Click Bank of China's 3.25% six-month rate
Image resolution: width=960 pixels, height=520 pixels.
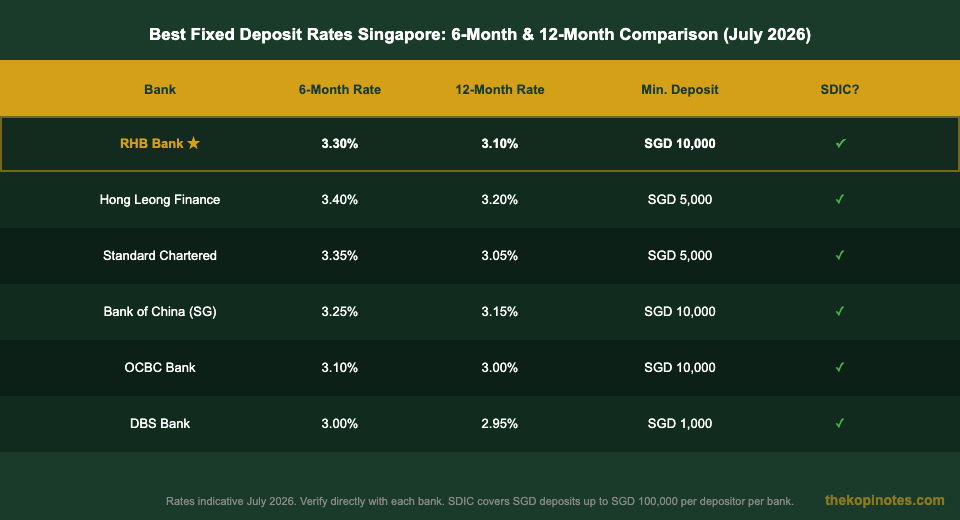pyautogui.click(x=340, y=311)
